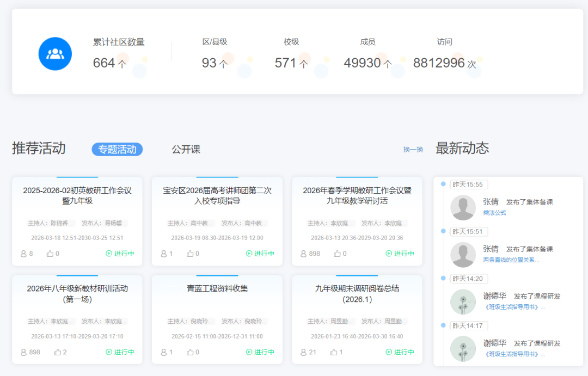Open 宝安区2026届高考讲师团第二次入校专项指导 activity title
The height and width of the screenshot is (376, 588).
[x=217, y=195]
